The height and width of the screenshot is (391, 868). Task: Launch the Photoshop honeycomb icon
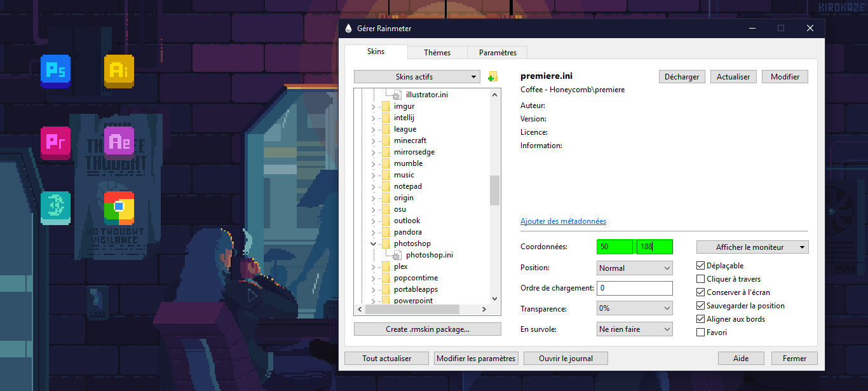pos(55,71)
